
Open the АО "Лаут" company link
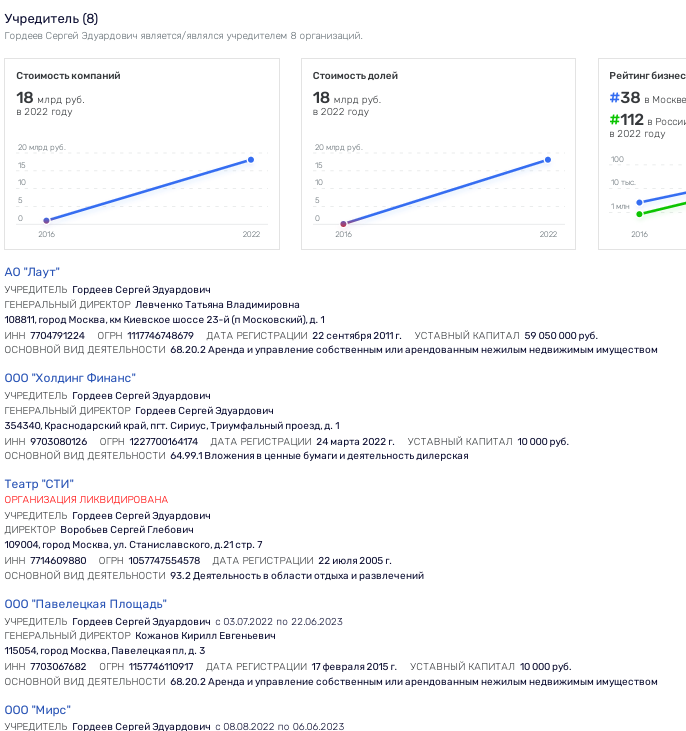33,272
